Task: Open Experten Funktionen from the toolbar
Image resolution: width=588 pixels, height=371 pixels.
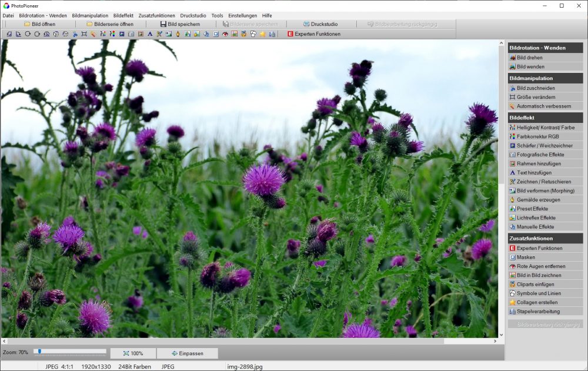Action: (313, 34)
